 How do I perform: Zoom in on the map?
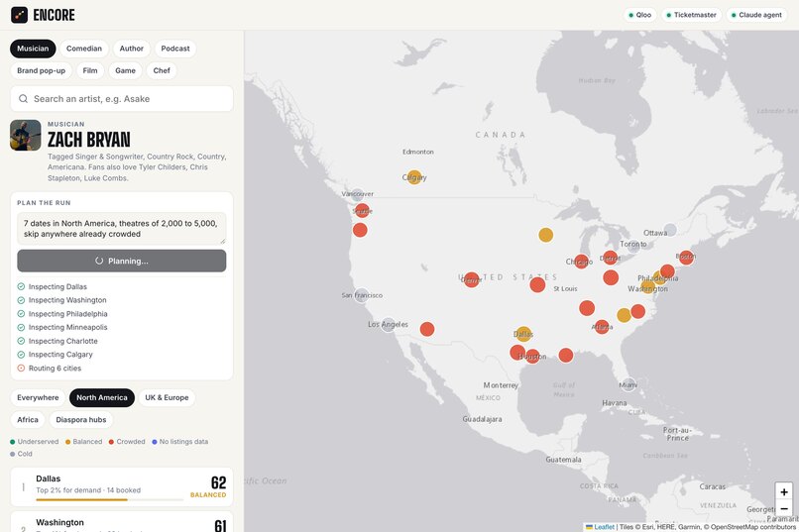pos(784,491)
